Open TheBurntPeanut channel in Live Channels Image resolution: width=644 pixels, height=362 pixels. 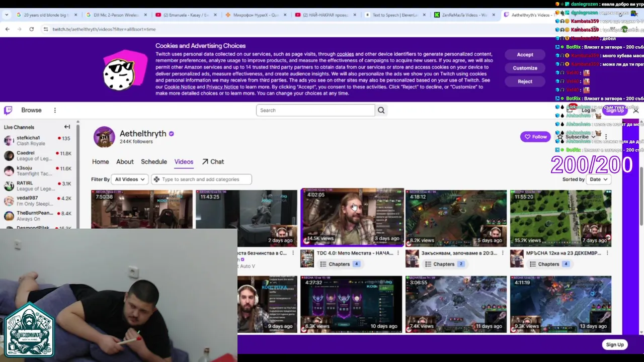click(38, 216)
